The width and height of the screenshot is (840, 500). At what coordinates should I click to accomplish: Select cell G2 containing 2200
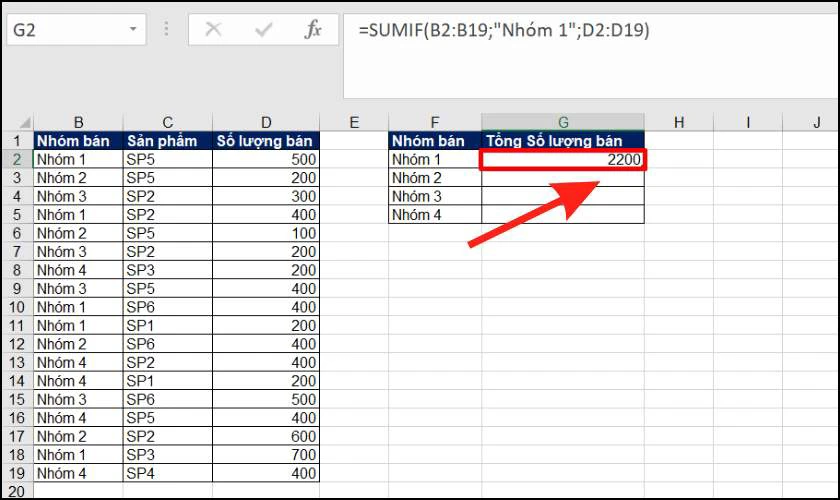tap(563, 160)
